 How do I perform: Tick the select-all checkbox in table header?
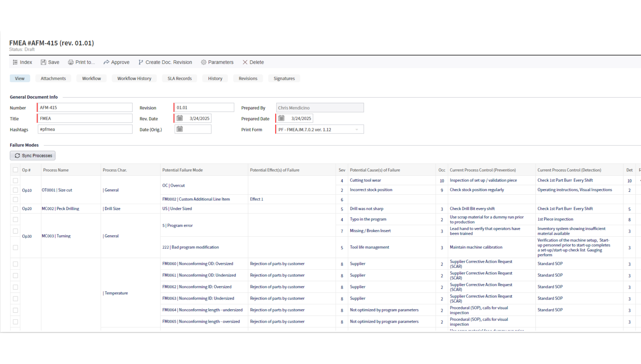pos(16,170)
